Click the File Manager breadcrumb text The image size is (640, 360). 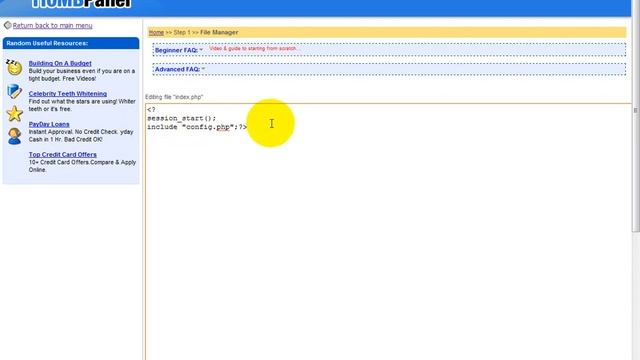[x=219, y=32]
